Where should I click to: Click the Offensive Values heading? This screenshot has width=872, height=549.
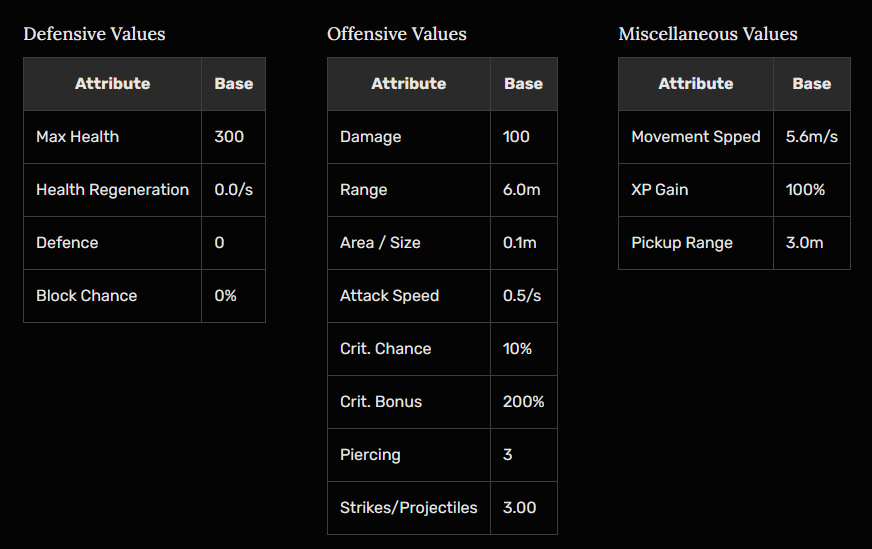tap(396, 34)
